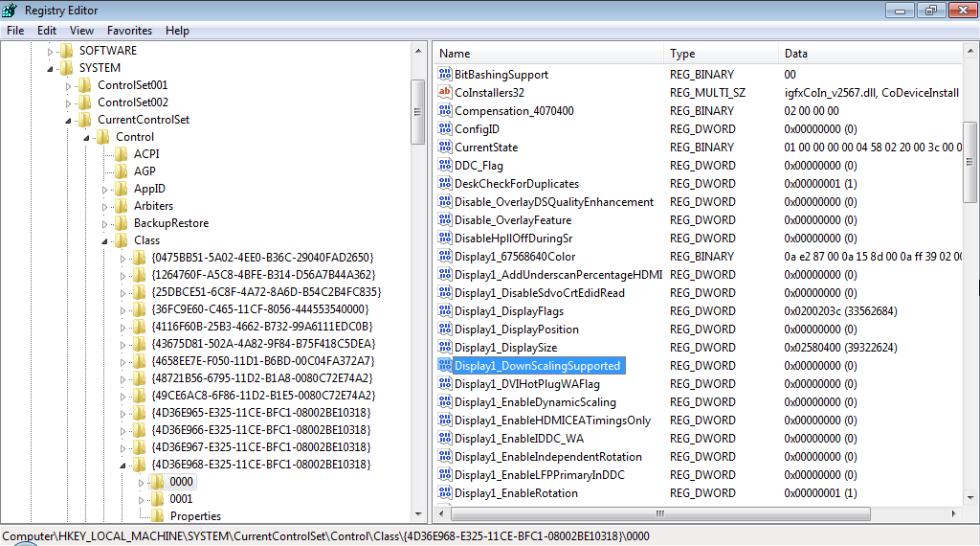Click the values pane vertical scrollbar thumb
Viewport: 980px width, 546px height.
coord(970,162)
